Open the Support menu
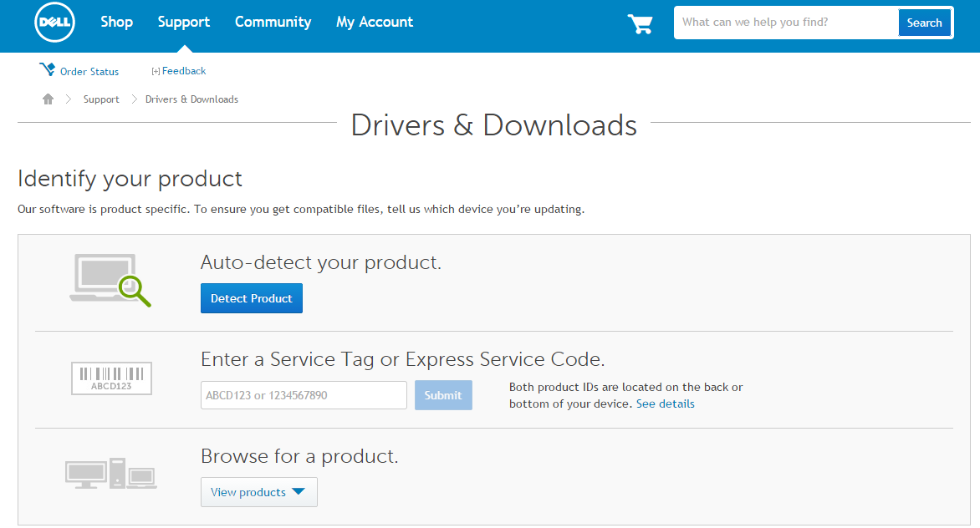This screenshot has height=528, width=980. pos(184,22)
